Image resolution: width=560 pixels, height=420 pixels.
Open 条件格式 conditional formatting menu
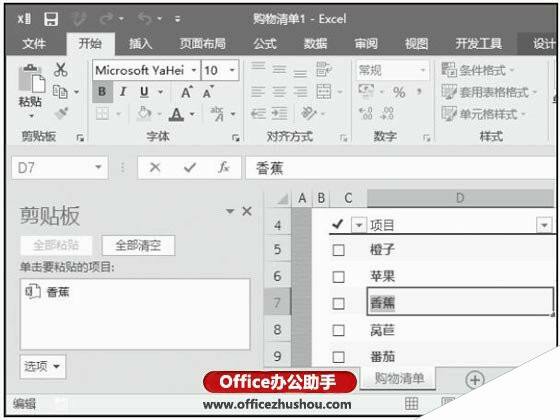478,70
